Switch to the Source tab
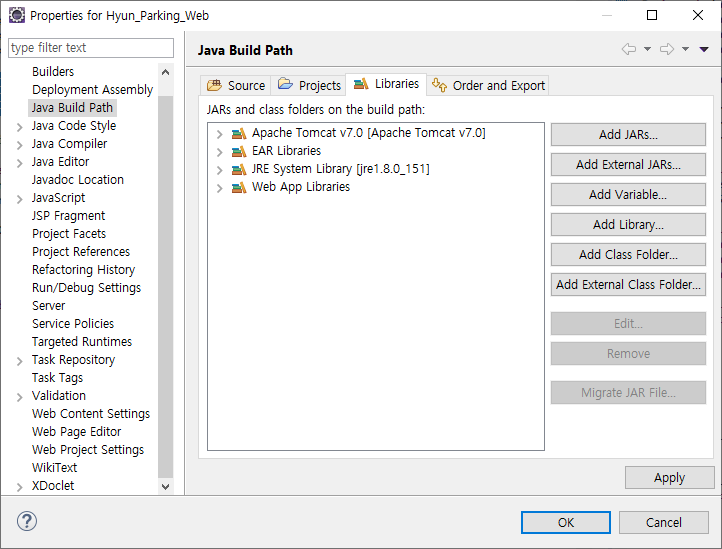 click(236, 85)
